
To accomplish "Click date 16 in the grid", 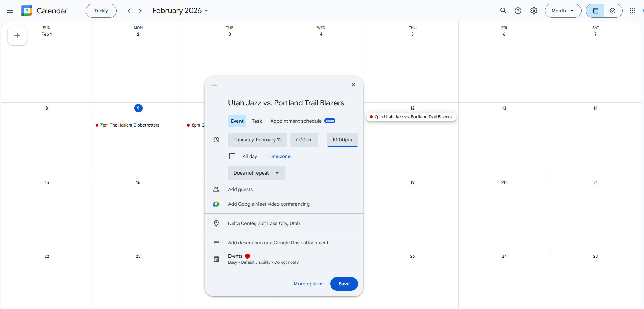I will point(138,182).
